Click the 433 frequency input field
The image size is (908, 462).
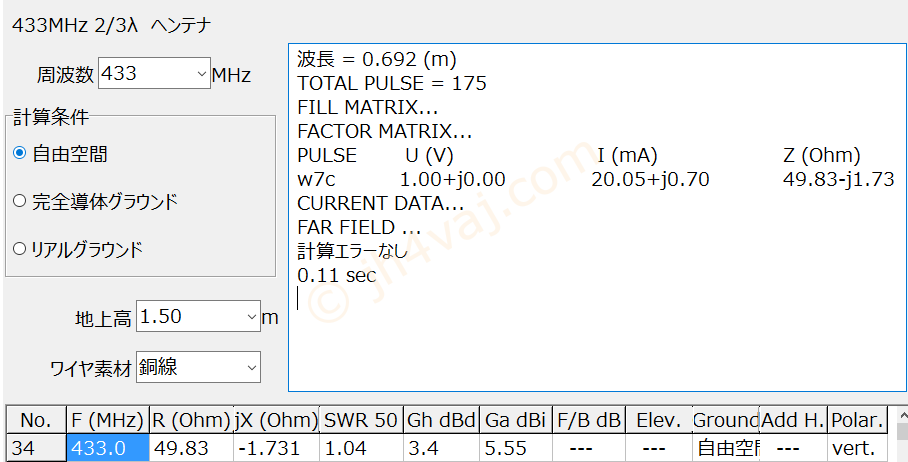[147, 74]
